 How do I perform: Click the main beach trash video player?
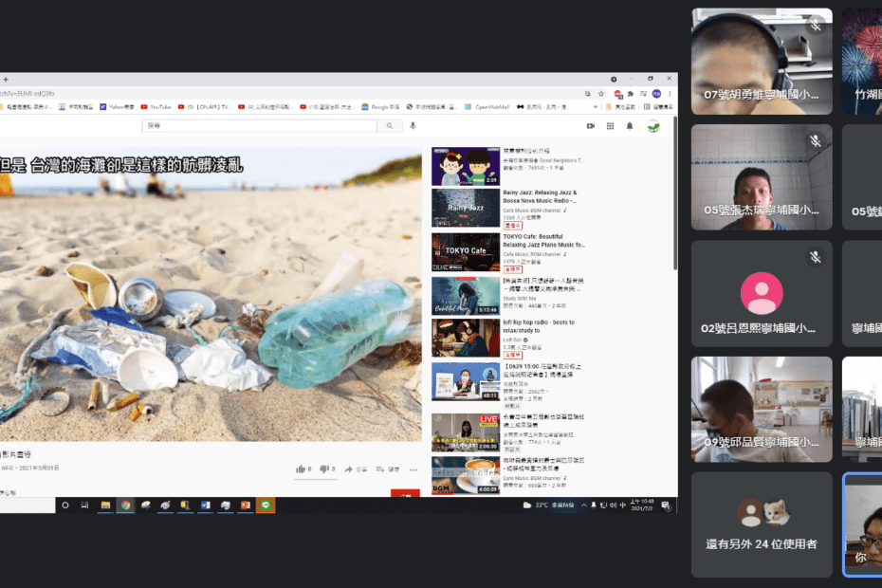(x=211, y=294)
